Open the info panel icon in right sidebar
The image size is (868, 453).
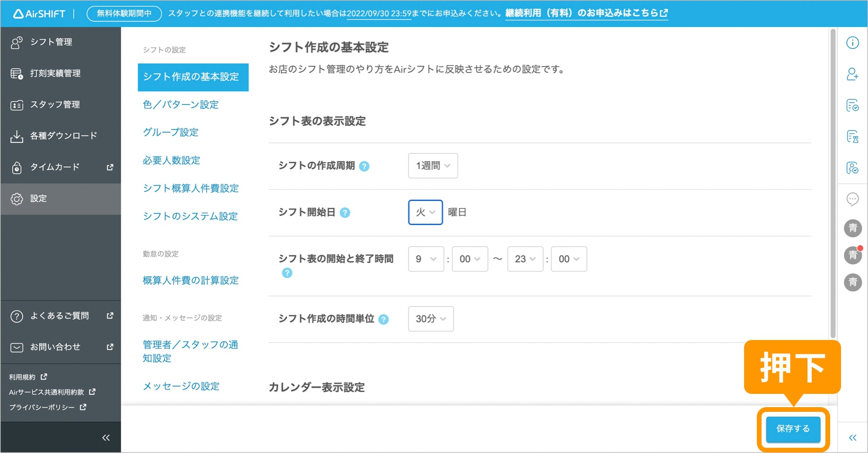pos(852,43)
